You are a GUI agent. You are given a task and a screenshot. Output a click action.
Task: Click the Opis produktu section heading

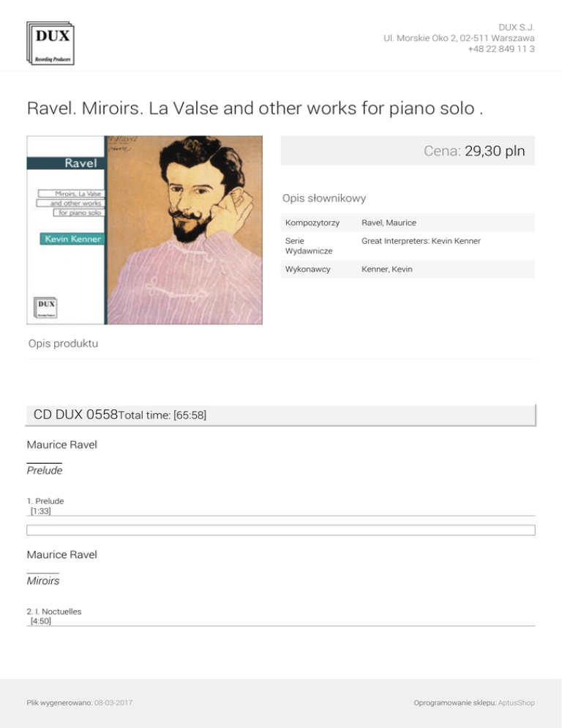[63, 343]
